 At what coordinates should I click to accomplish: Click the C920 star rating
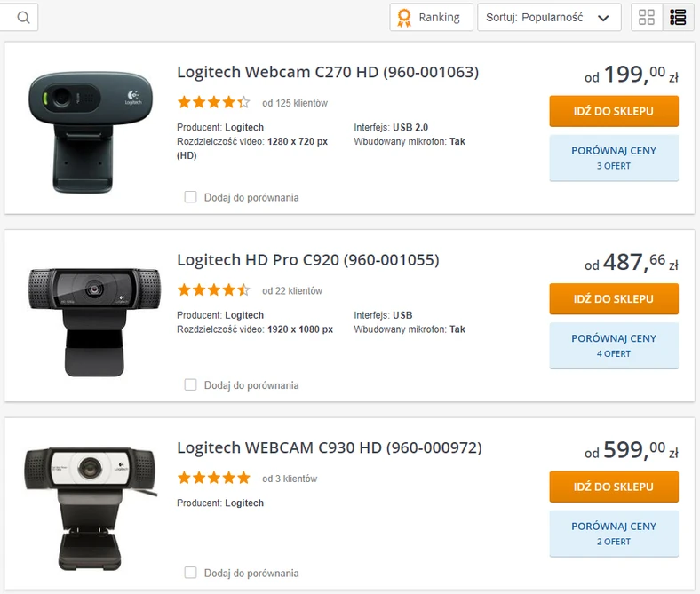pyautogui.click(x=213, y=290)
